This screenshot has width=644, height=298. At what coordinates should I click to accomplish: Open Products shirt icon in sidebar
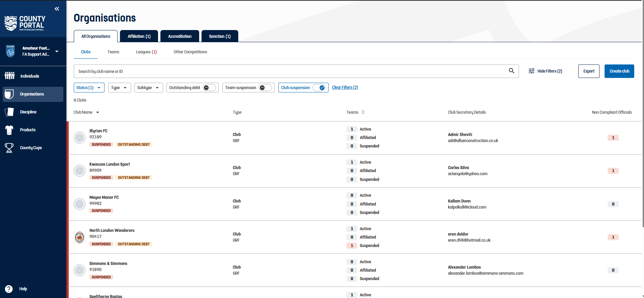[9, 130]
